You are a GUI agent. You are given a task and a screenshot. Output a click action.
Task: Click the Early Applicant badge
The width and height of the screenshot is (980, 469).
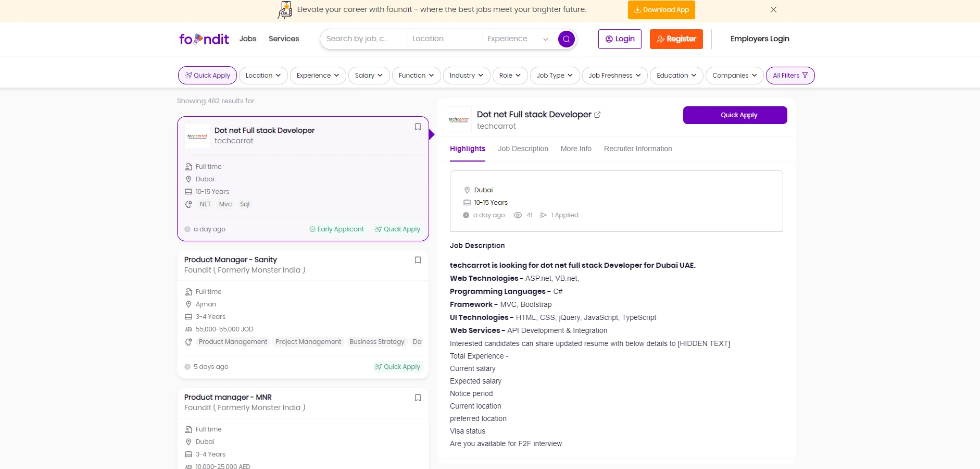337,229
